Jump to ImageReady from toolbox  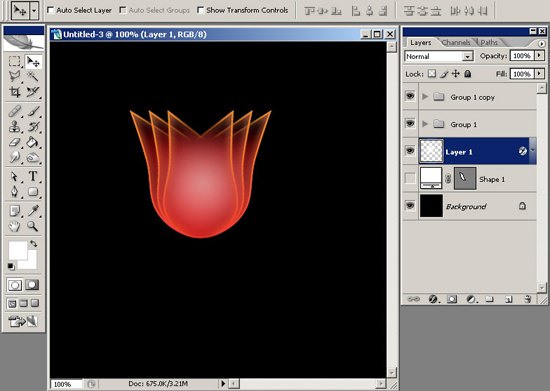pyautogui.click(x=23, y=321)
